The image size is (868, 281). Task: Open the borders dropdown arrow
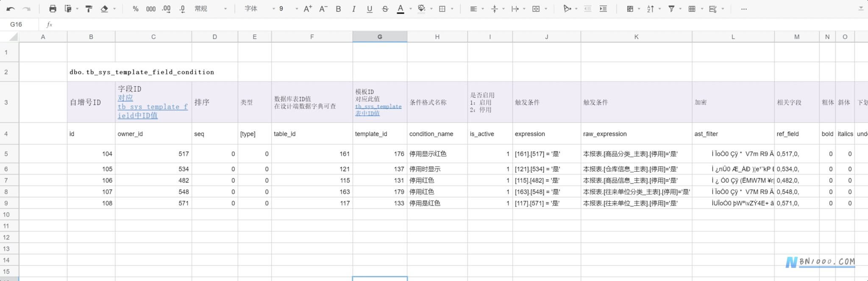click(452, 9)
